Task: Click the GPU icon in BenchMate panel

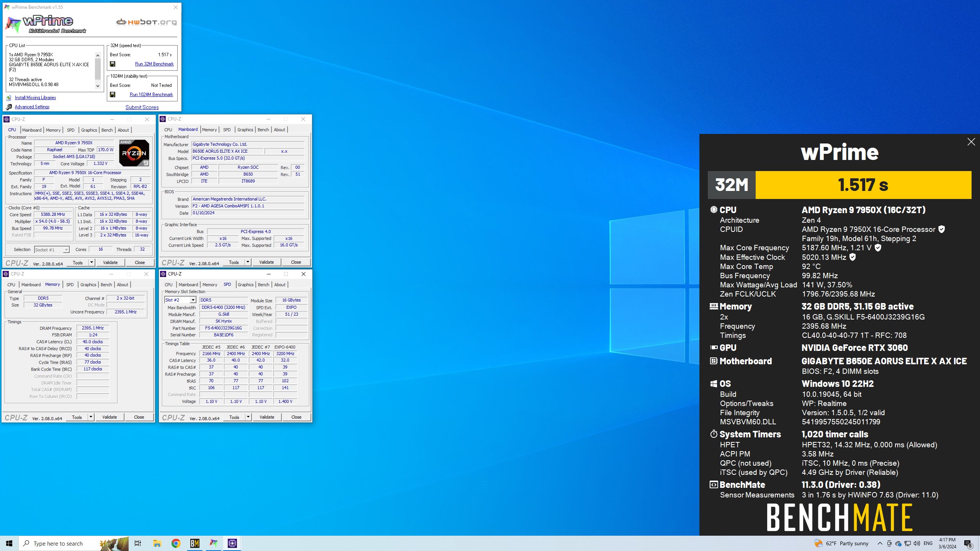Action: click(x=714, y=347)
